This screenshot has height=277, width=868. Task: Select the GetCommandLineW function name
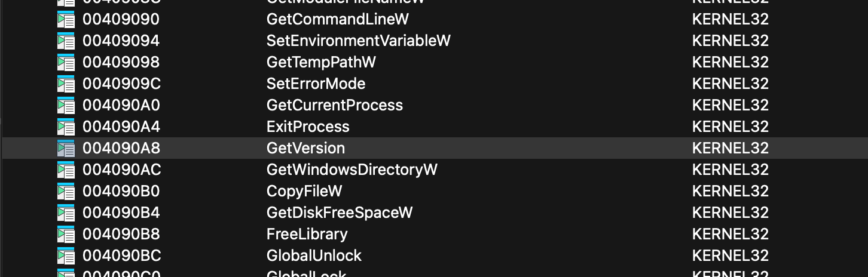click(337, 20)
